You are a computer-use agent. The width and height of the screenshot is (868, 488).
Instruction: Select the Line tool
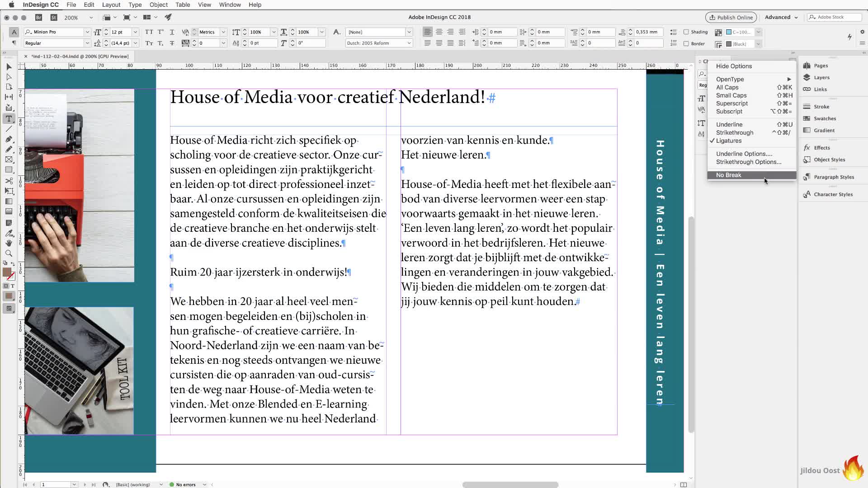point(9,129)
